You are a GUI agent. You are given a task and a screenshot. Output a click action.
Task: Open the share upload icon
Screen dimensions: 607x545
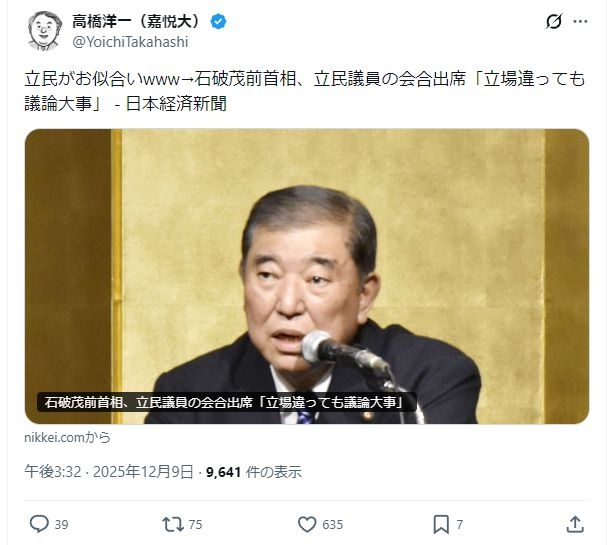pyautogui.click(x=575, y=524)
